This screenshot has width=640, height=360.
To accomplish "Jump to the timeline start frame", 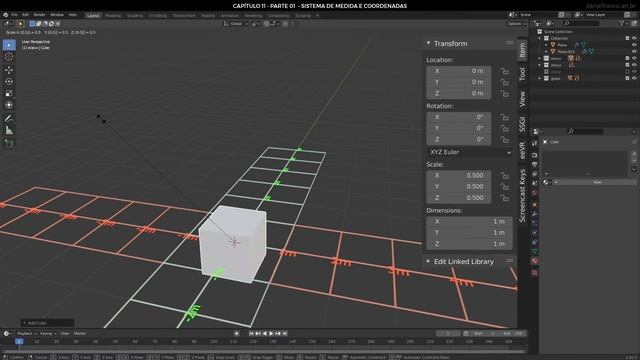I will pos(251,333).
